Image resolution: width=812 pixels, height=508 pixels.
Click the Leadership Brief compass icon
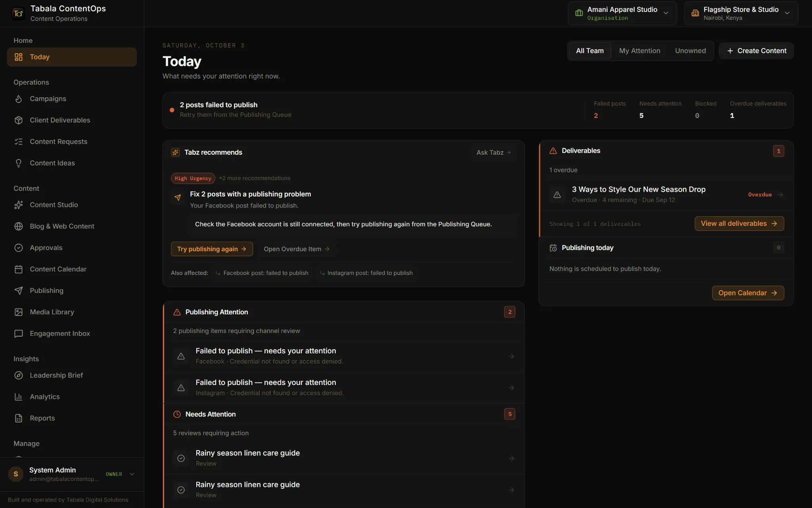(18, 375)
